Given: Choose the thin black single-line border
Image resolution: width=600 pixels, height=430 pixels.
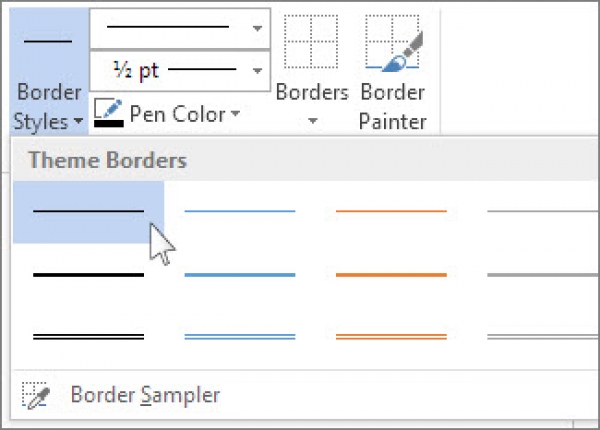Looking at the screenshot, I should click(88, 212).
